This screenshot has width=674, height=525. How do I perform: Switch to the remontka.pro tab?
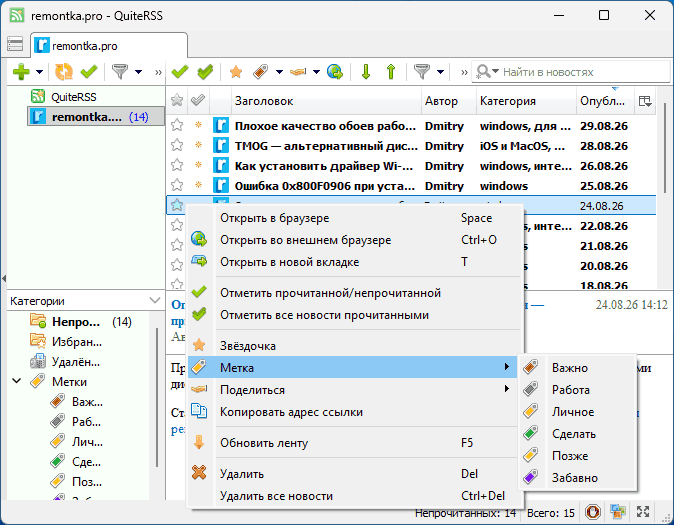pyautogui.click(x=109, y=45)
